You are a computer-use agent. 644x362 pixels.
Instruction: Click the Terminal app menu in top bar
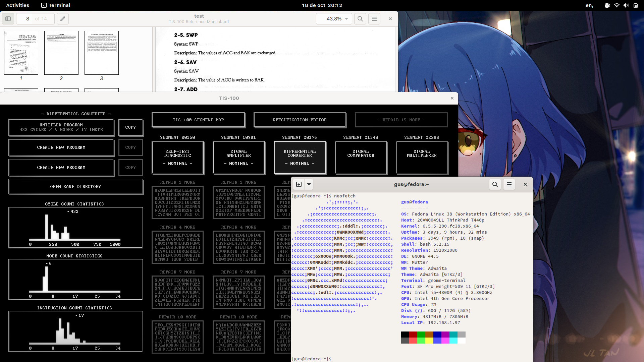coord(56,5)
